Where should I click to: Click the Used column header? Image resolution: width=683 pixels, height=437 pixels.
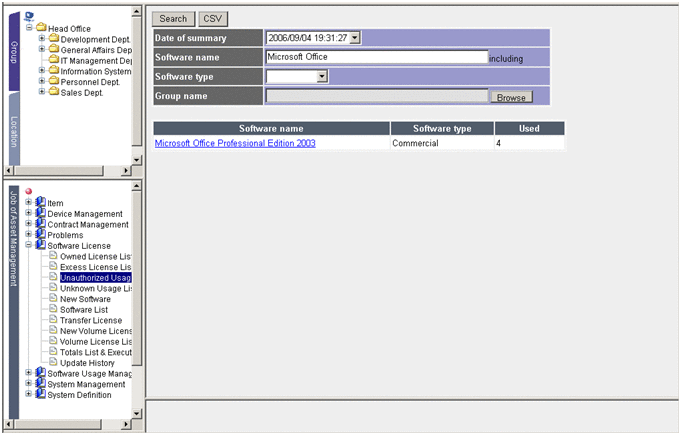click(529, 129)
